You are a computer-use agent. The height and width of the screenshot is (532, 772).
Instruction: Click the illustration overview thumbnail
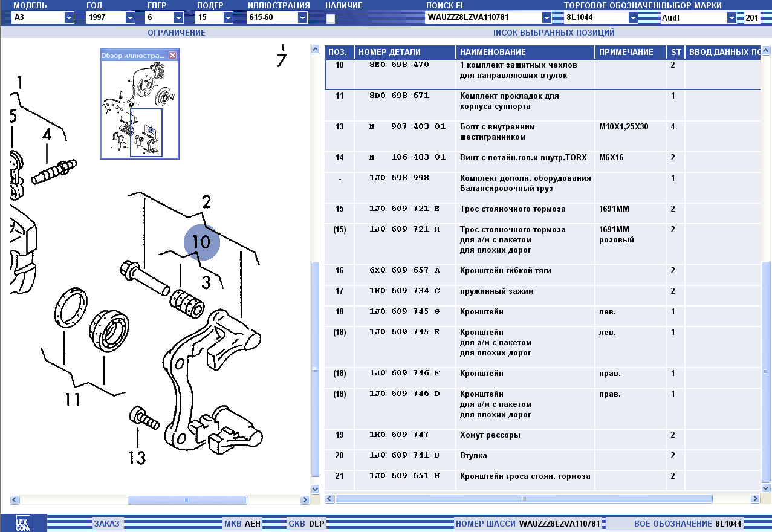[x=140, y=109]
